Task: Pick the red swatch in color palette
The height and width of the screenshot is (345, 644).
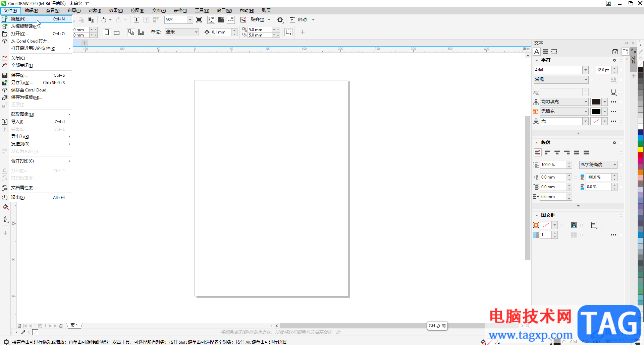Action: [641, 155]
